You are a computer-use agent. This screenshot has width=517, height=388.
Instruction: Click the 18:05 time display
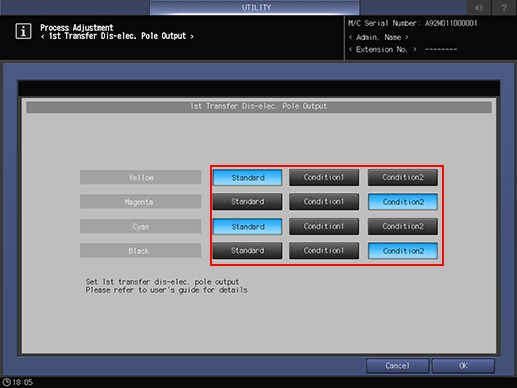pyautogui.click(x=23, y=382)
